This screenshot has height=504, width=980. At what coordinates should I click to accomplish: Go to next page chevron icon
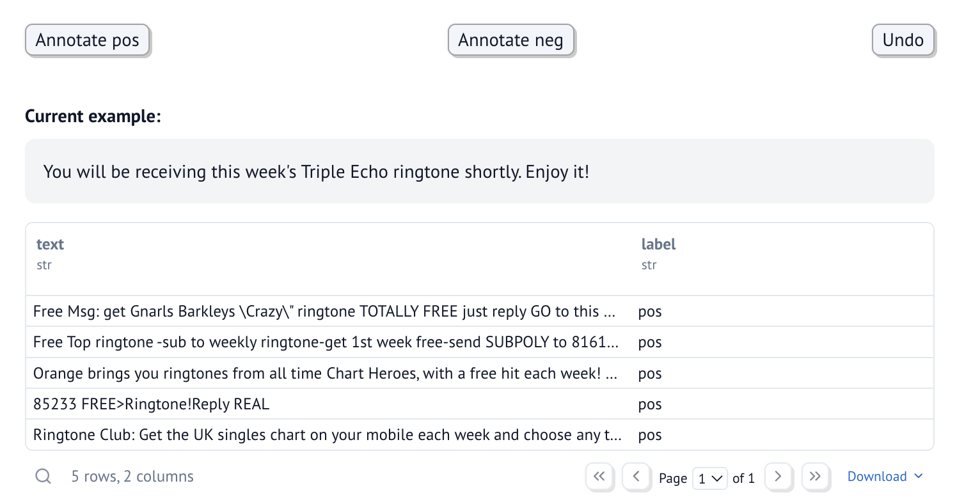tap(778, 476)
